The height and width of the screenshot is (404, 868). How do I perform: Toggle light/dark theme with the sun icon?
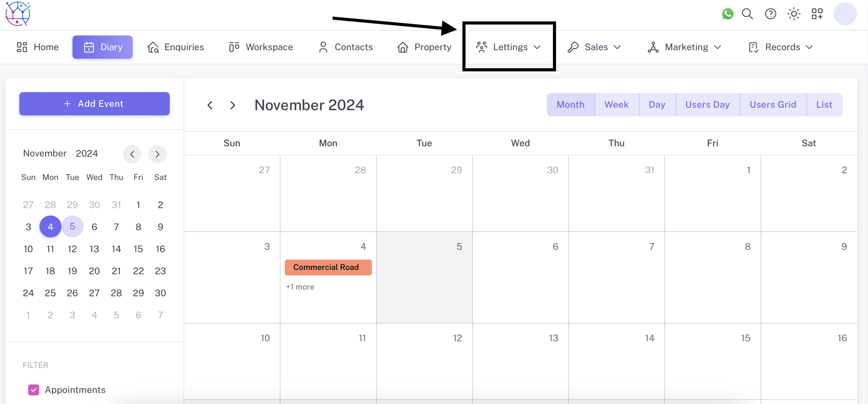pos(794,14)
